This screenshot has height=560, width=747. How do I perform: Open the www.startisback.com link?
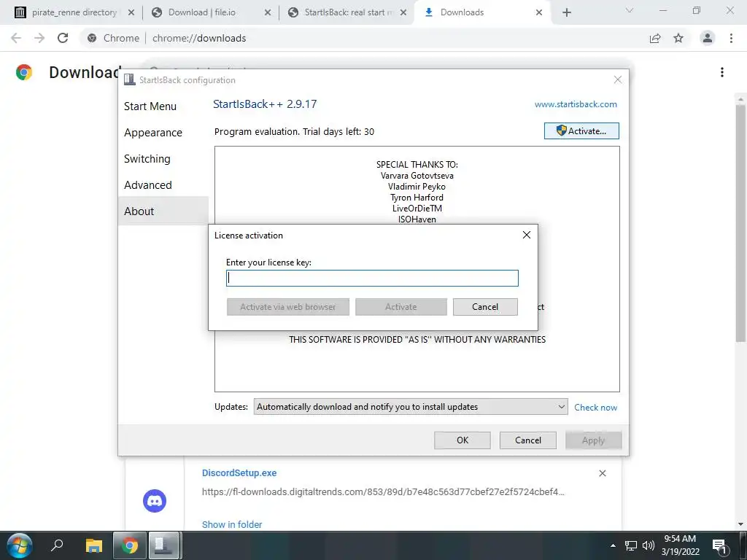[576, 104]
